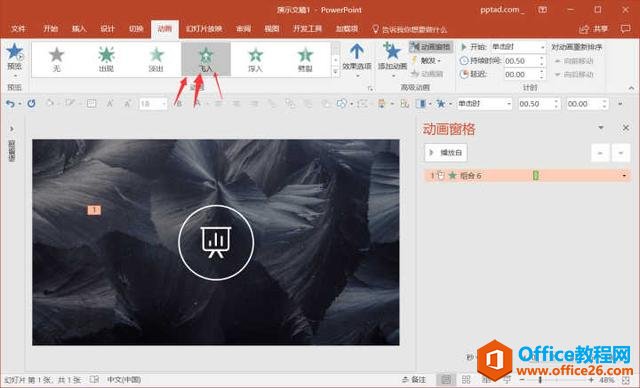Switch to the View (视图) tab

272,29
